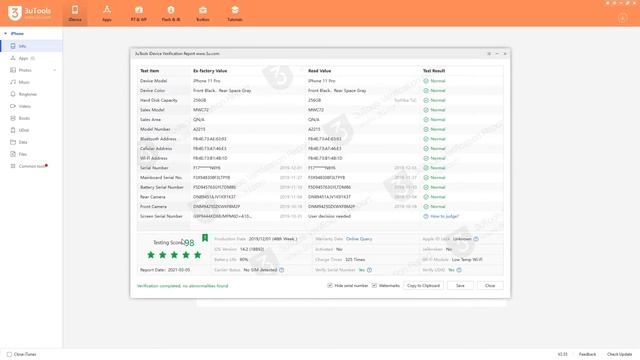The image size is (640, 360).
Task: Open Common tools in the sidebar
Action: (31, 166)
